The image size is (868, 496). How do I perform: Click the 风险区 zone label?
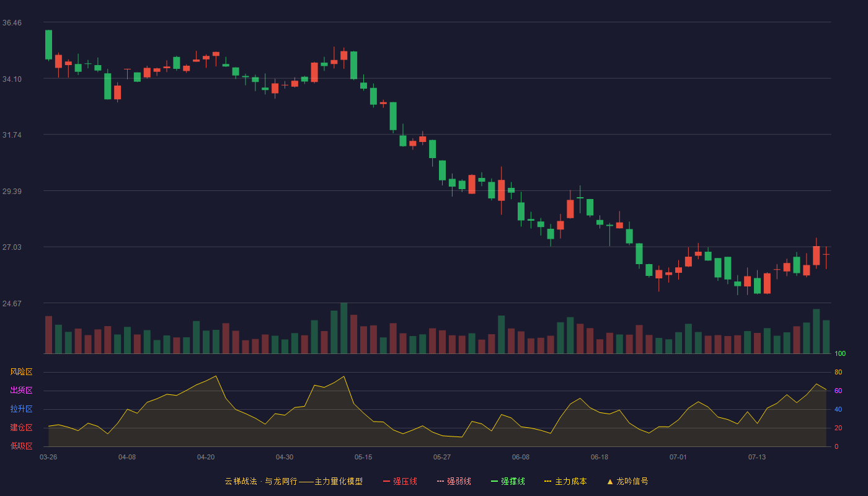coord(21,372)
